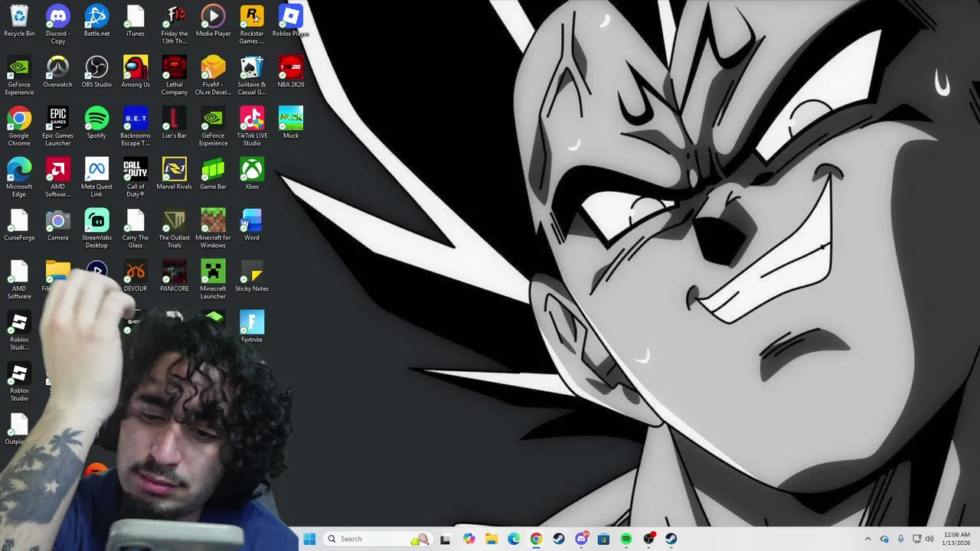This screenshot has height=551, width=980.
Task: Open the OBS Studio desktop icon
Action: [x=96, y=72]
